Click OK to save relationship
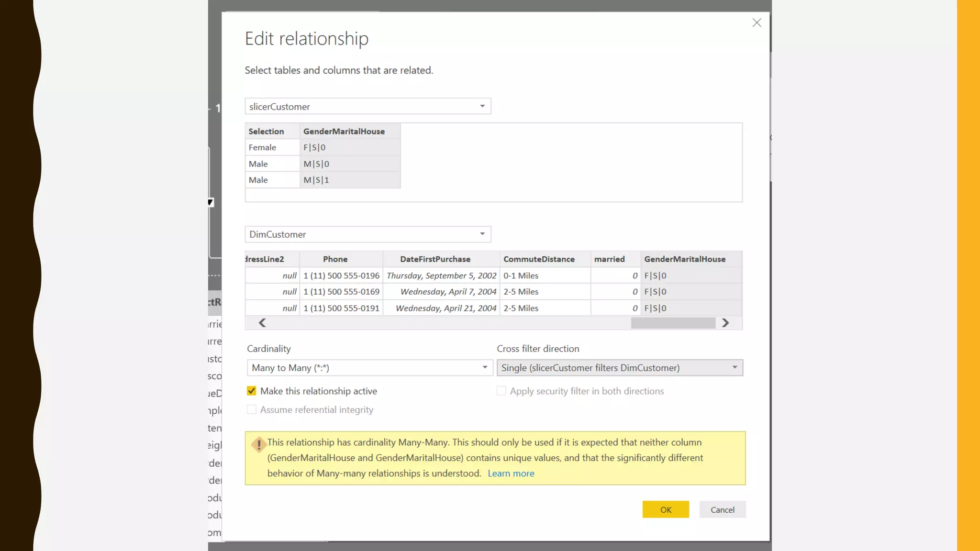Screen dimensions: 980x551 pos(665,509)
